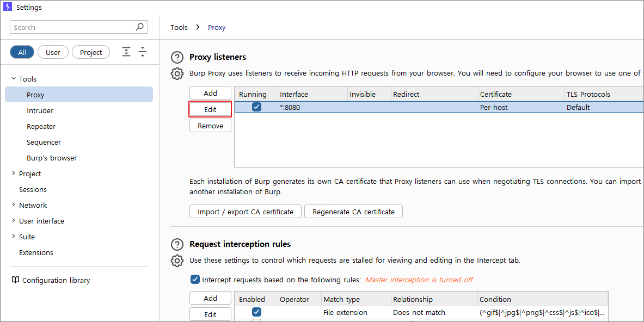This screenshot has width=644, height=322.
Task: Select the User filter tab
Action: [x=53, y=52]
